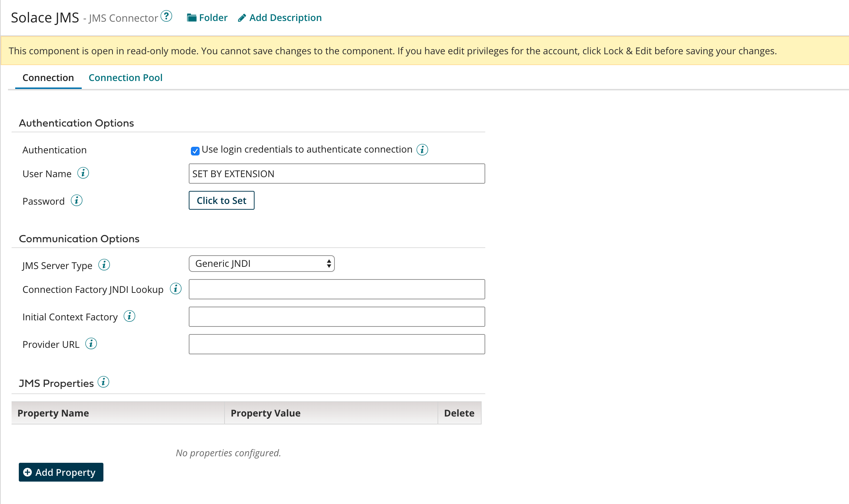This screenshot has width=849, height=504.
Task: Focus the Connection Factory JNDI Lookup field
Action: coord(337,289)
